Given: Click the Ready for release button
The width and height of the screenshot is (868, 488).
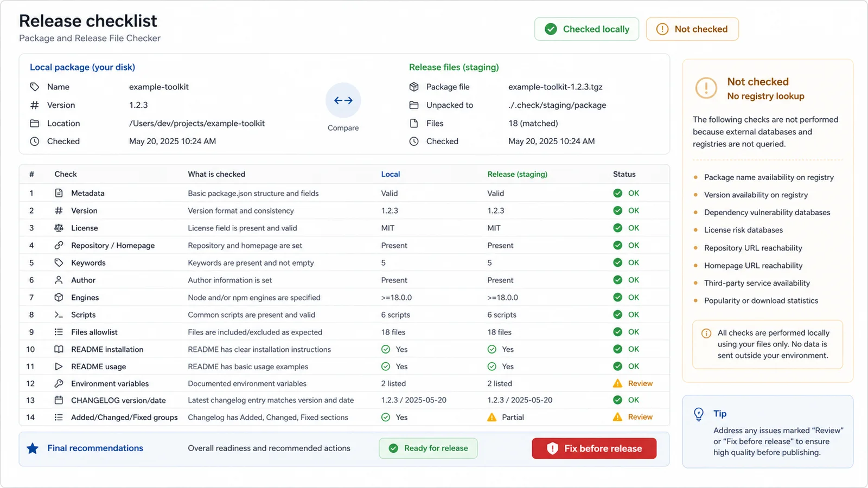Looking at the screenshot, I should pos(428,448).
